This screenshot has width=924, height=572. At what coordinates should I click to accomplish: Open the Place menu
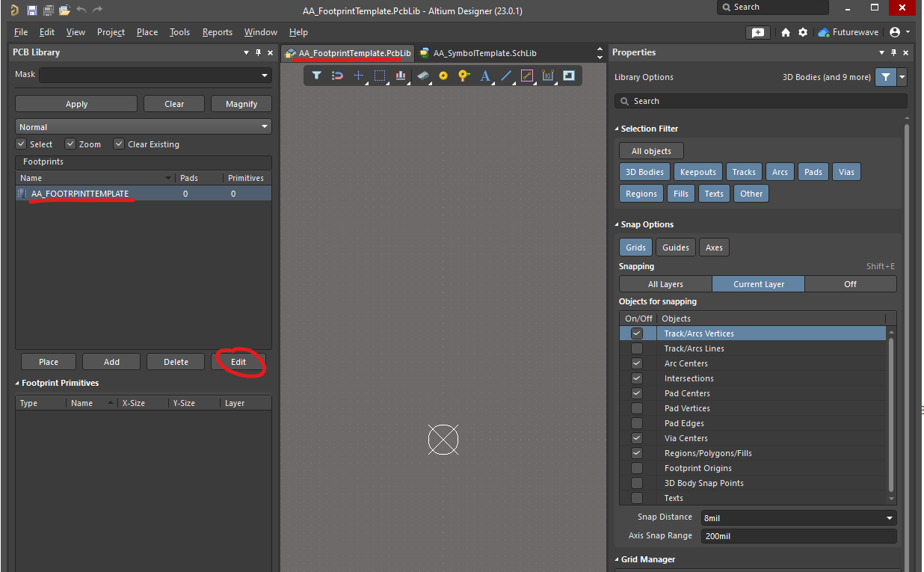147,32
